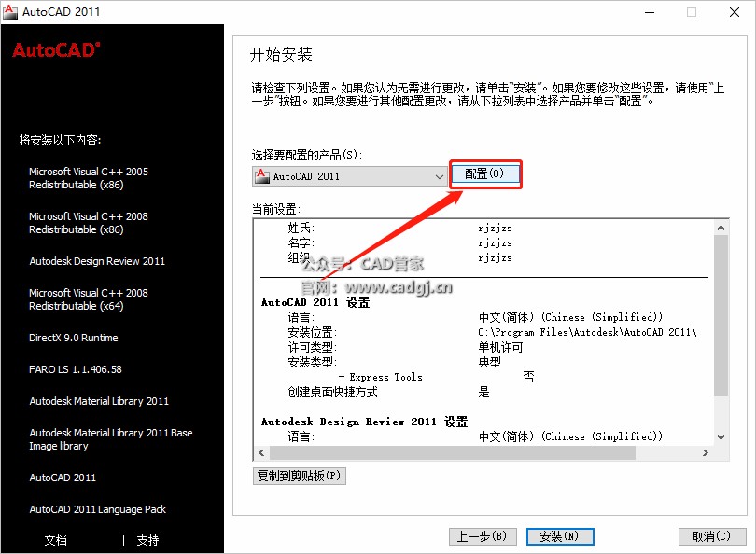Go back with 上一步(B) button

483,536
